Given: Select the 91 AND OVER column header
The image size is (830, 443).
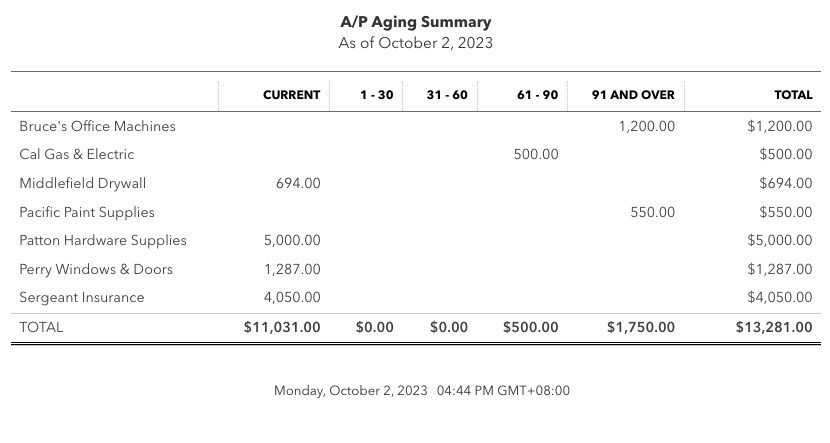Looking at the screenshot, I should pyautogui.click(x=633, y=95).
